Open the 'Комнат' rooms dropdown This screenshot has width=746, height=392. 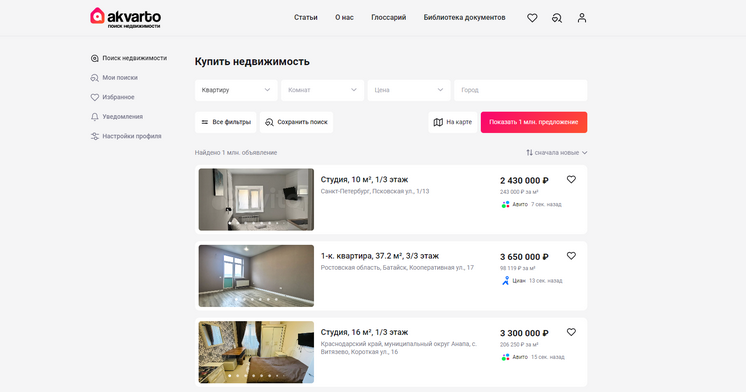point(323,90)
